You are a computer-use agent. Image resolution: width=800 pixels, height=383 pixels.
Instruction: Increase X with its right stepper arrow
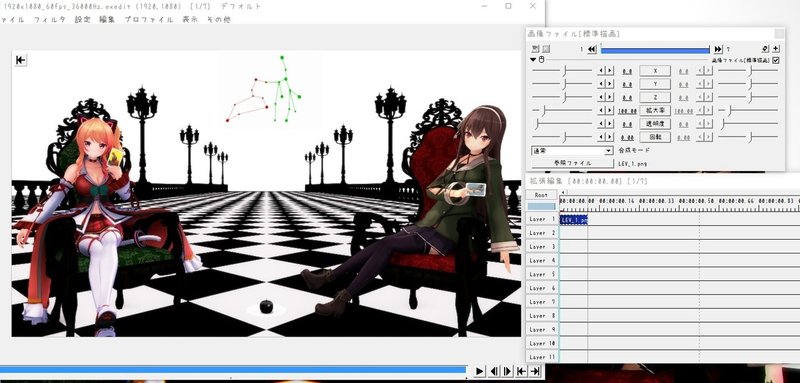point(610,70)
